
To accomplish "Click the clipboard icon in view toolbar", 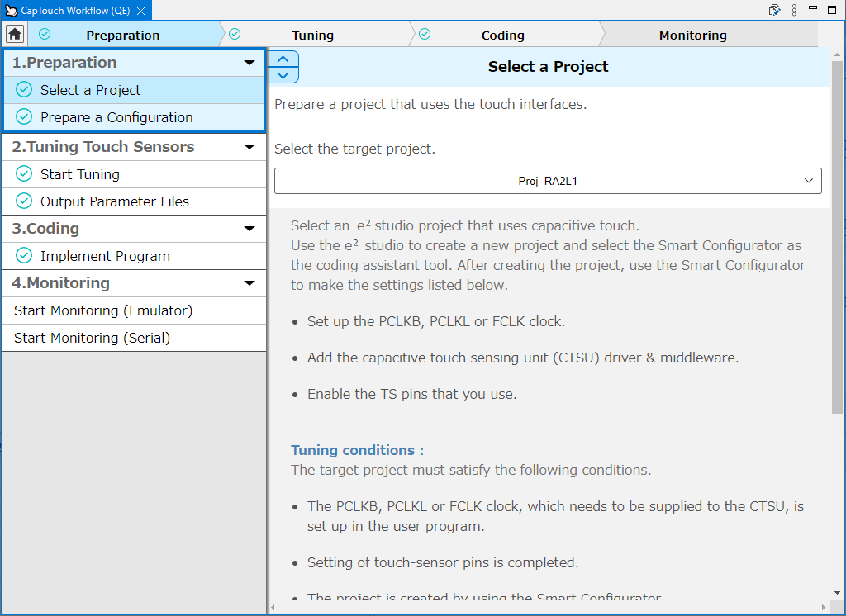I will click(x=774, y=10).
